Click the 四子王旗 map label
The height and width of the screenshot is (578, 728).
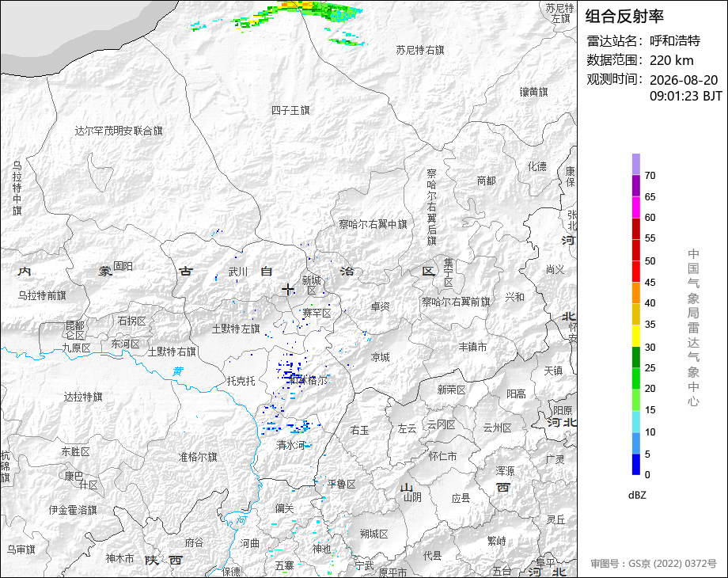(290, 110)
